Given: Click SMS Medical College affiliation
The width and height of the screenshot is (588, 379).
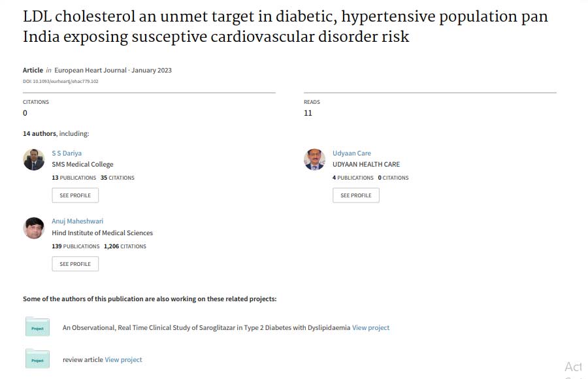Looking at the screenshot, I should (82, 165).
